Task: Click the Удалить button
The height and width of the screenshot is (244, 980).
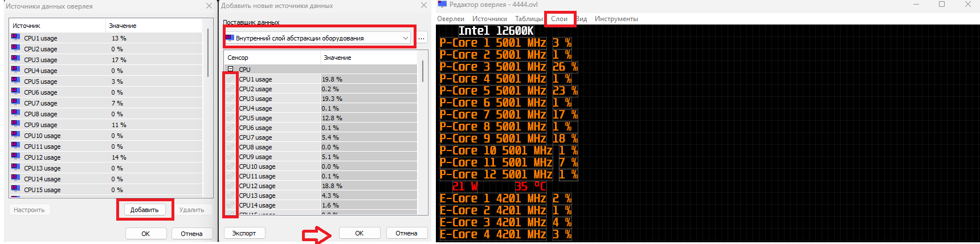Action: (x=191, y=210)
